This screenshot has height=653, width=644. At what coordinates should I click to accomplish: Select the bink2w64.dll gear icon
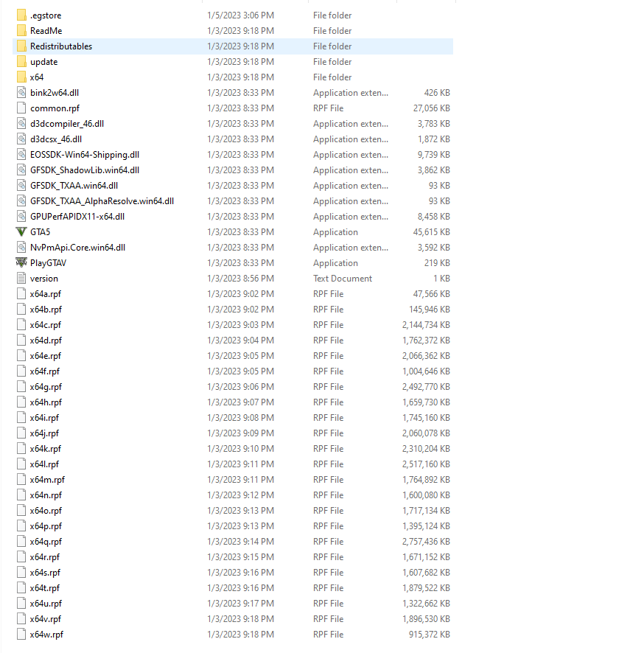[x=21, y=92]
